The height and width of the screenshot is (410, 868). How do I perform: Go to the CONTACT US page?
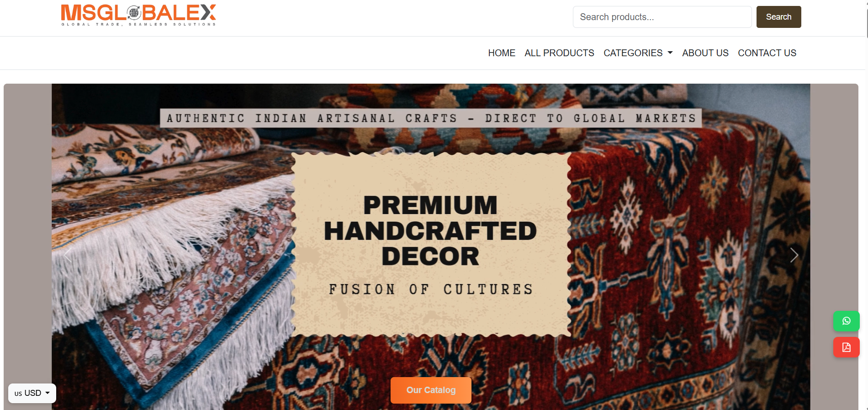(x=767, y=53)
